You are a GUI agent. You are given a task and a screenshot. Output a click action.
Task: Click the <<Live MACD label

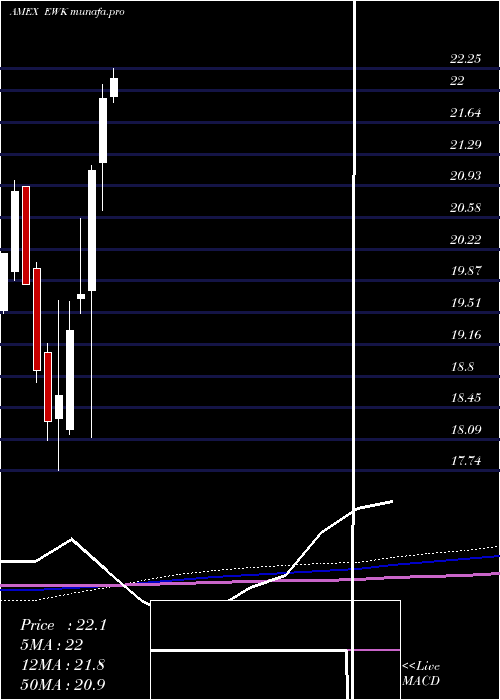coord(421,673)
